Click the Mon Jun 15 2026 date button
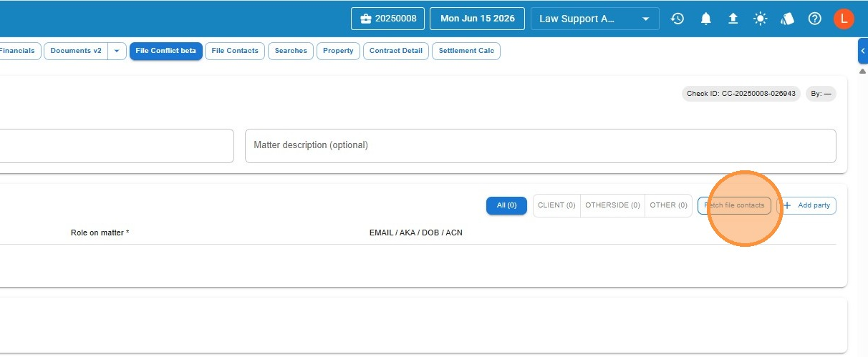The width and height of the screenshot is (868, 357). pos(477,19)
